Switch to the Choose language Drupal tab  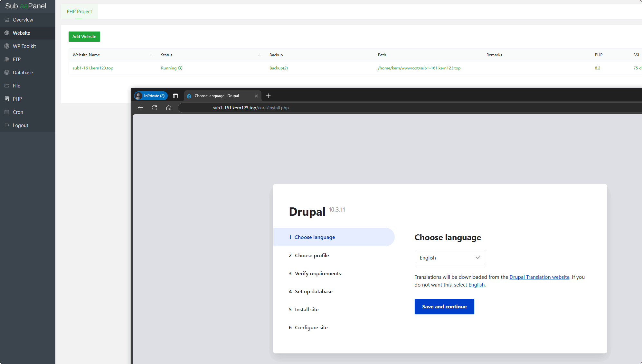coord(217,96)
